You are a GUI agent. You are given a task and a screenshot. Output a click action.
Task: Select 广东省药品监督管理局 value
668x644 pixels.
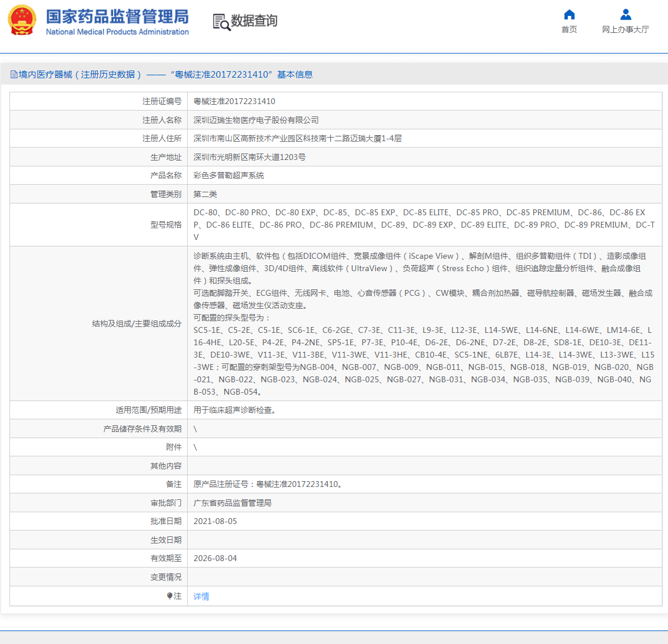(x=232, y=503)
